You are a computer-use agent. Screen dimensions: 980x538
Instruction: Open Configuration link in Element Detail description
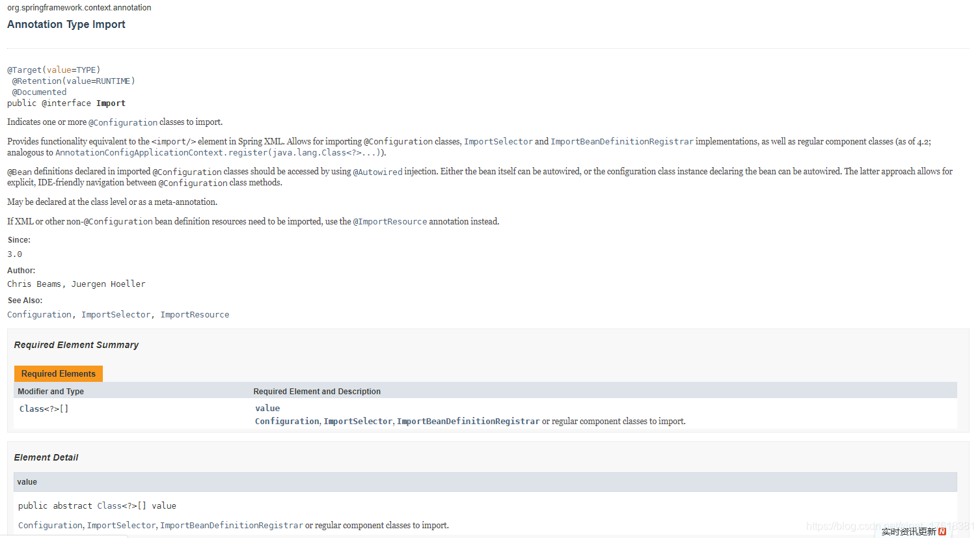(x=50, y=526)
